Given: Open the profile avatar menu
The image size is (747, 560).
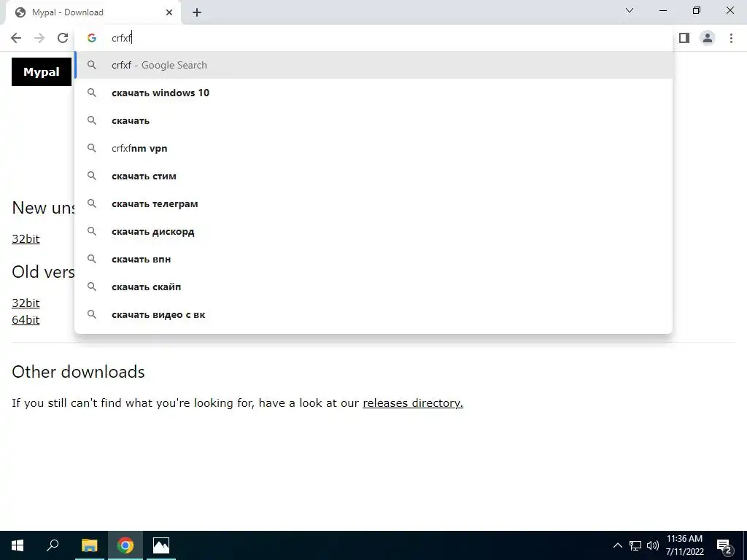Looking at the screenshot, I should pos(708,38).
